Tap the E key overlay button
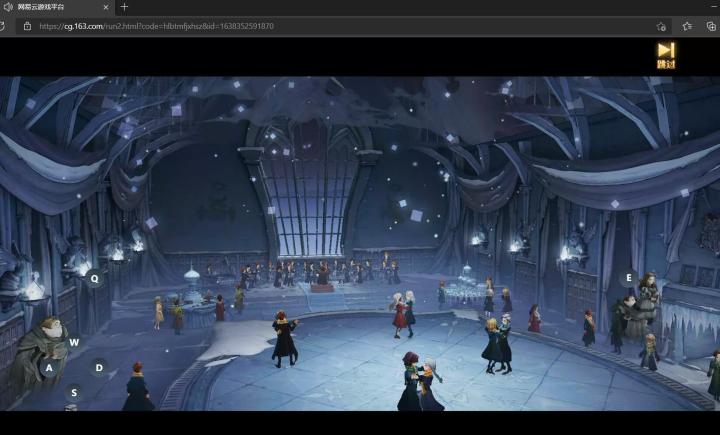Image resolution: width=720 pixels, height=435 pixels. coord(629,278)
